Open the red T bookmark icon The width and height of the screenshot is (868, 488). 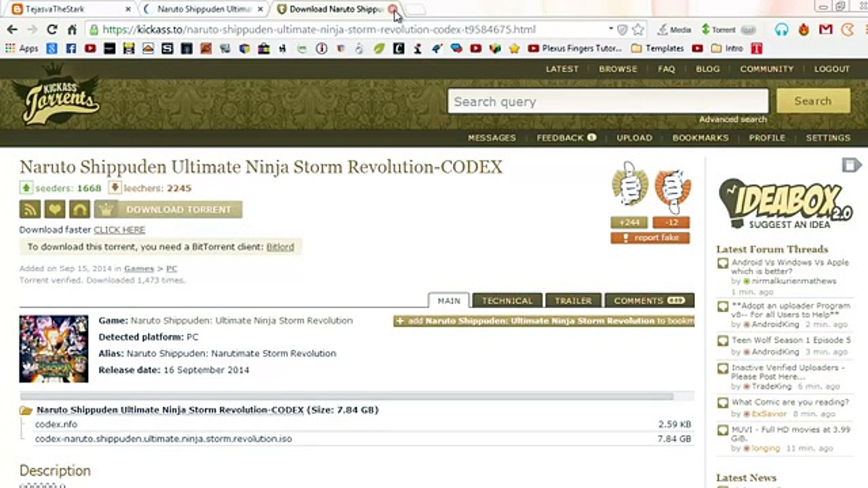pyautogui.click(x=757, y=48)
